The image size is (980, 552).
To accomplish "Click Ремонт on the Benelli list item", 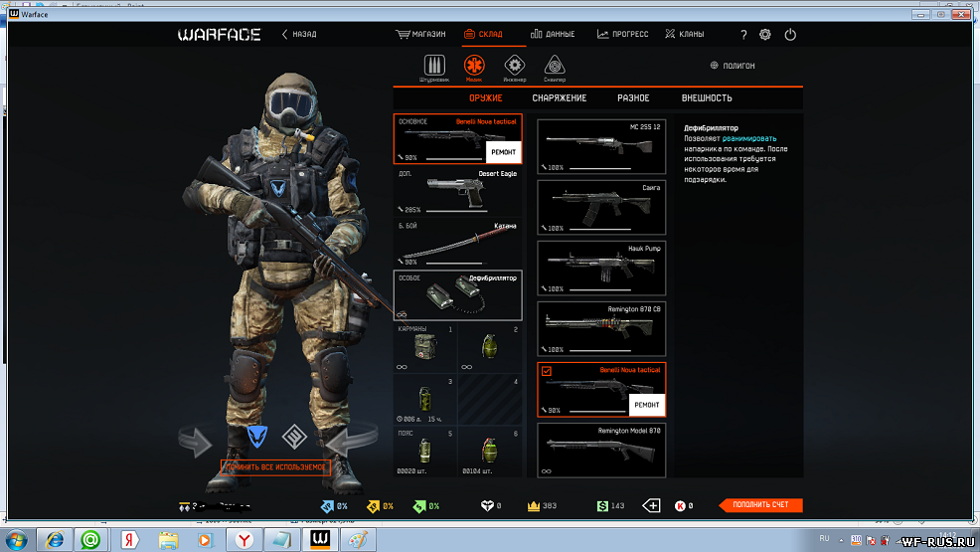I will point(647,405).
